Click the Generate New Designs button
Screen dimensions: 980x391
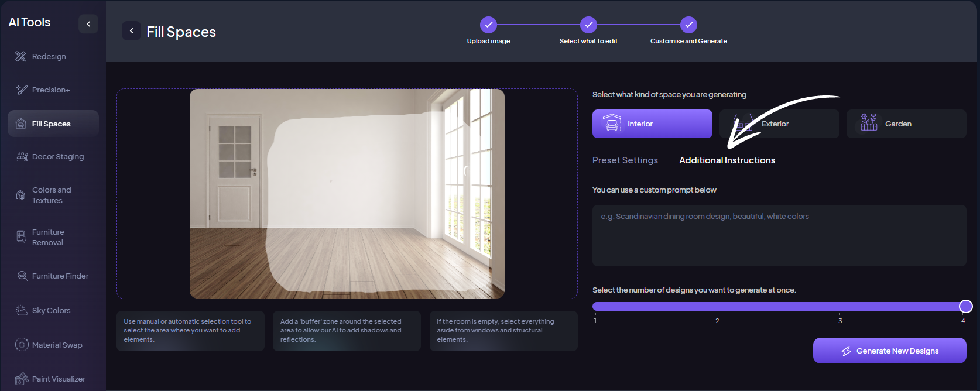click(889, 351)
